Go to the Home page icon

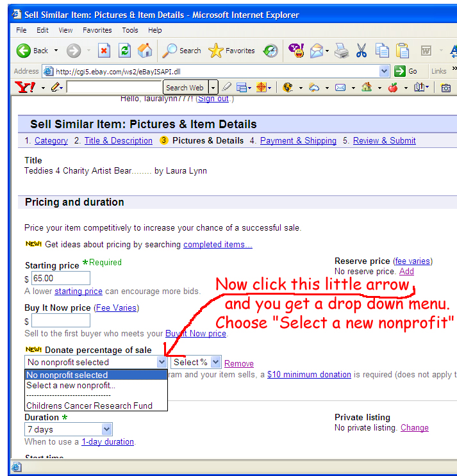click(x=145, y=51)
